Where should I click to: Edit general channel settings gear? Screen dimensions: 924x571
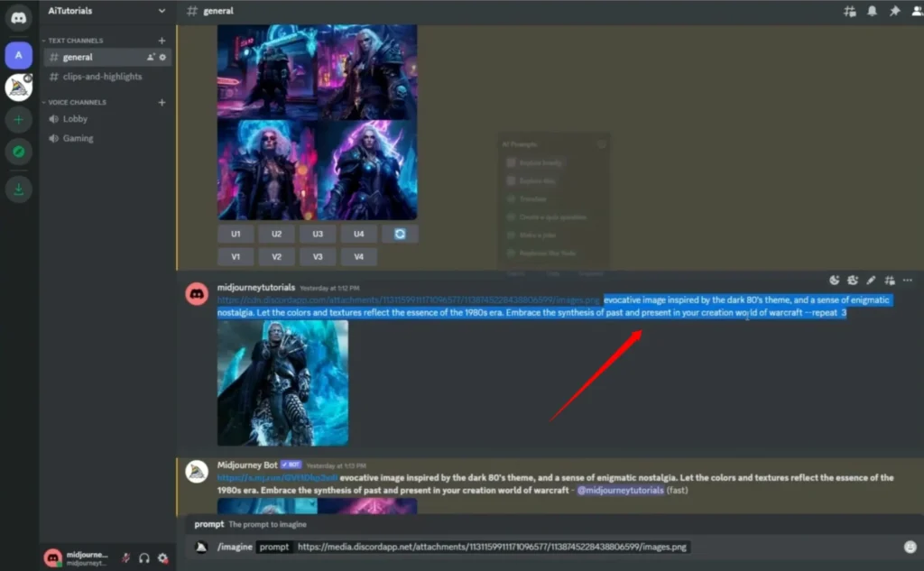(x=162, y=57)
